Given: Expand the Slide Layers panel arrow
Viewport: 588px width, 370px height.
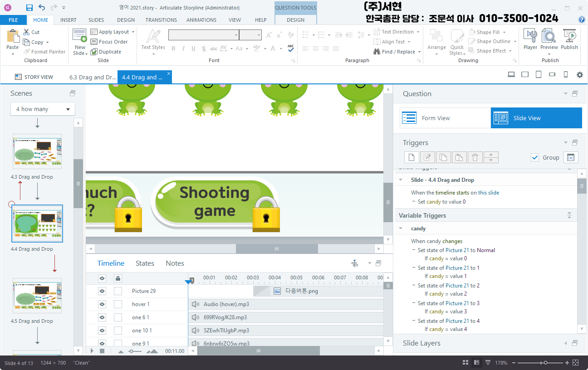Looking at the screenshot, I should pos(565,343).
